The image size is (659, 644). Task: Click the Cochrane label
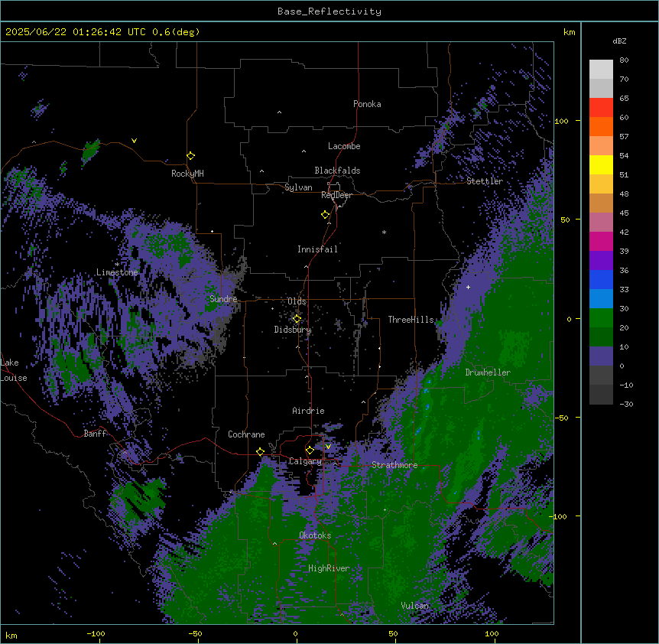246,434
